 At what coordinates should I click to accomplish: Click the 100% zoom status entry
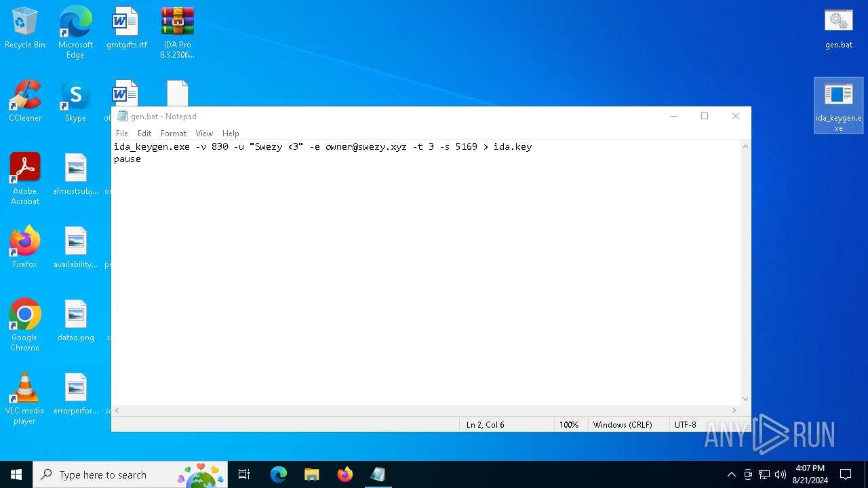pyautogui.click(x=570, y=425)
